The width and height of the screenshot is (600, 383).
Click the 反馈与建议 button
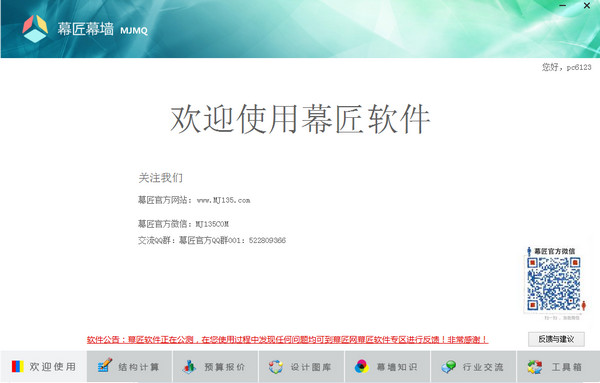pyautogui.click(x=556, y=339)
